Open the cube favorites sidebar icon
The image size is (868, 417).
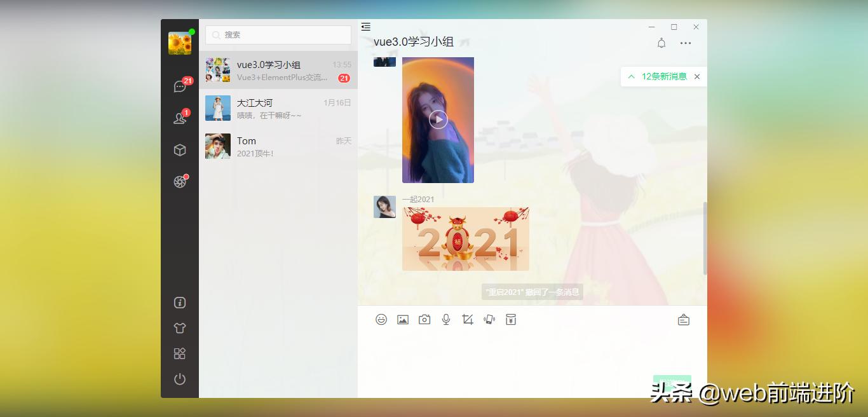coord(180,150)
